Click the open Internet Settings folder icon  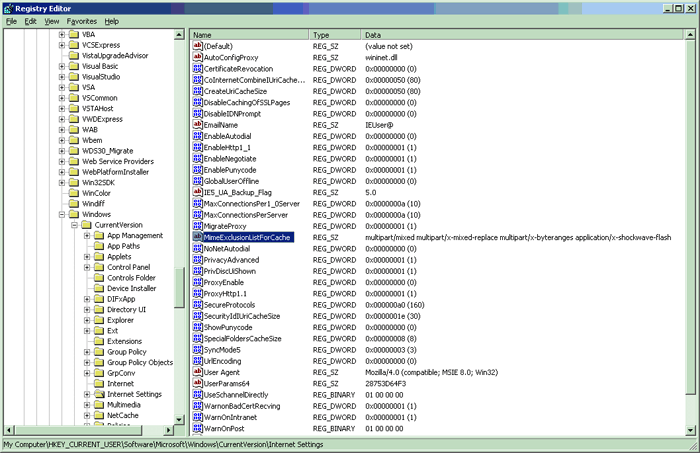tap(99, 394)
